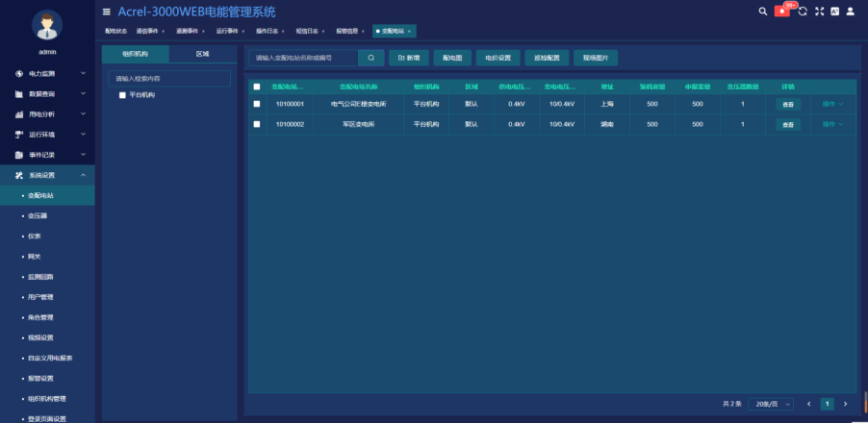
Task: Open alarm notifications bell with 99+ badge
Action: pos(782,12)
